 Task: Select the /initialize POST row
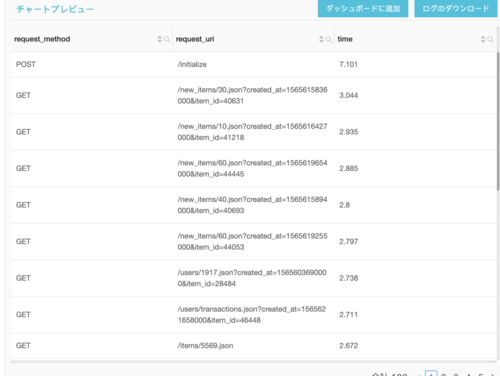click(x=254, y=64)
